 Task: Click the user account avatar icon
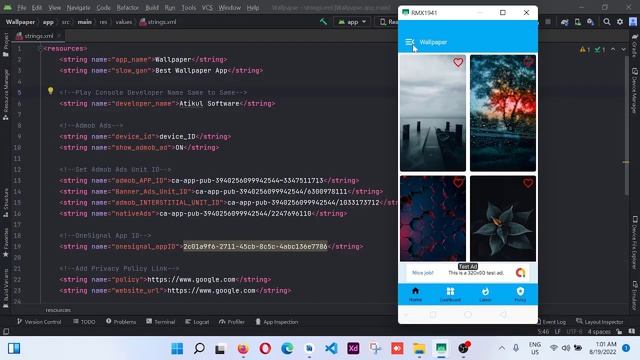pyautogui.click(x=633, y=22)
